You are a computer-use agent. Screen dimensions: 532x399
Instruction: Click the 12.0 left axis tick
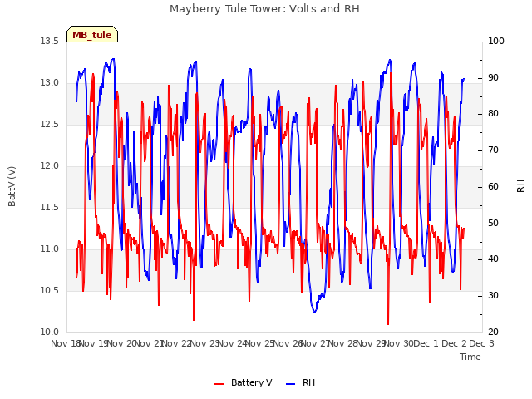pyautogui.click(x=50, y=166)
